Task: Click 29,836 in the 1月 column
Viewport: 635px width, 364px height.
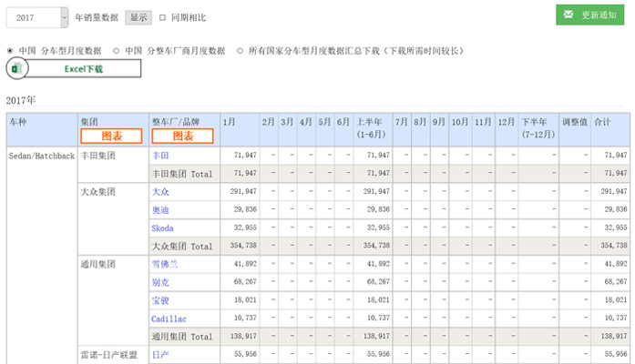Action: 245,209
